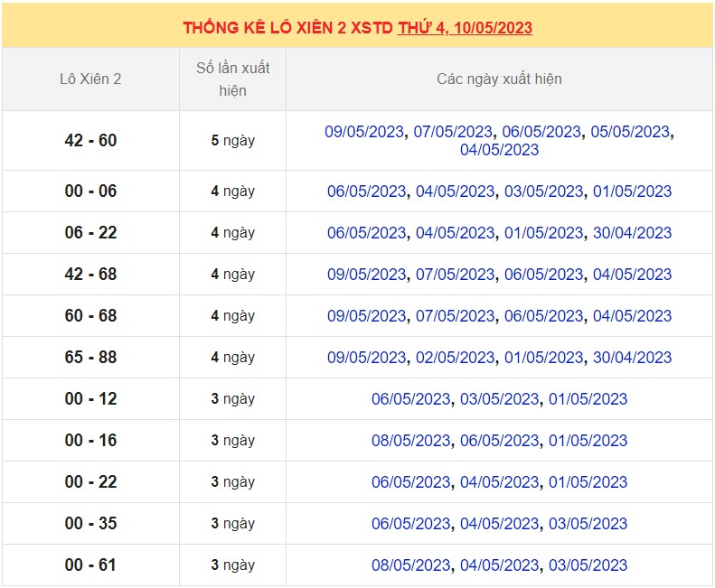Open the THỨ 4, 10/05/2023 title link
Image resolution: width=715 pixels, height=588 pixels.
465,27
